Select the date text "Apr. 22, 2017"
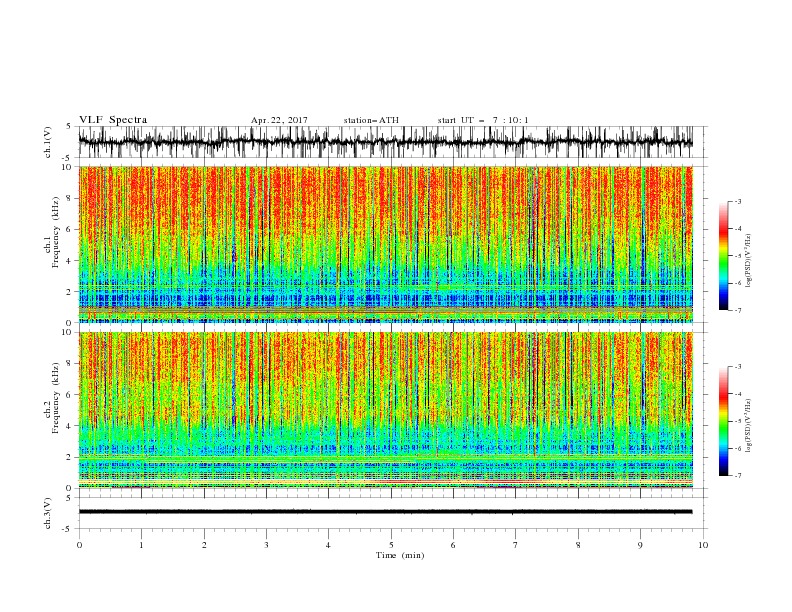Viewport: 792px width, 612px height. (x=279, y=120)
